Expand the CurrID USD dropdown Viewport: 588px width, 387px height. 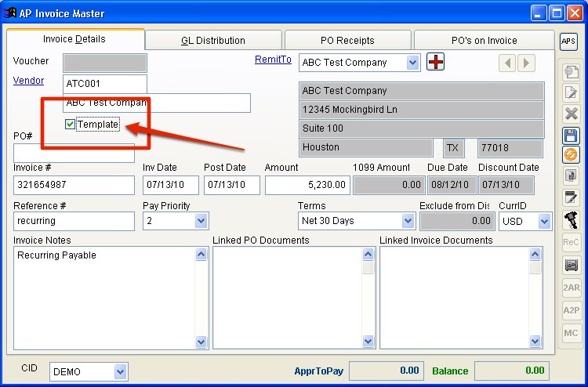coord(544,221)
